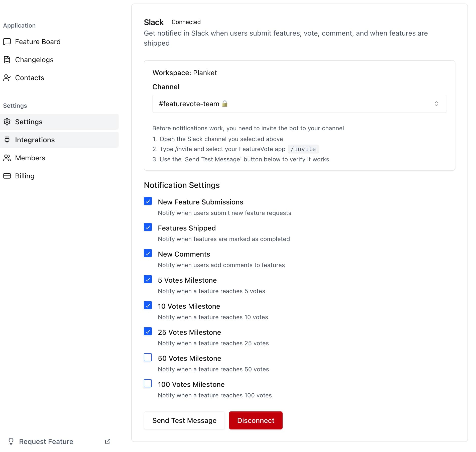Uncheck the 25 Votes Milestone checkbox
This screenshot has height=452, width=476.
[148, 331]
